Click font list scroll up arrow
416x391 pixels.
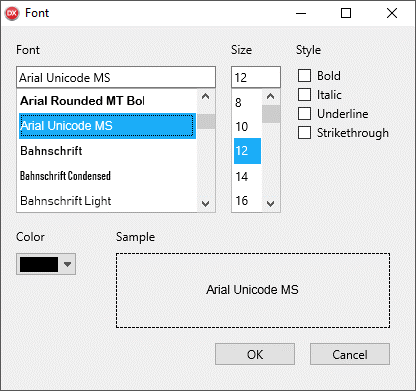tap(206, 97)
